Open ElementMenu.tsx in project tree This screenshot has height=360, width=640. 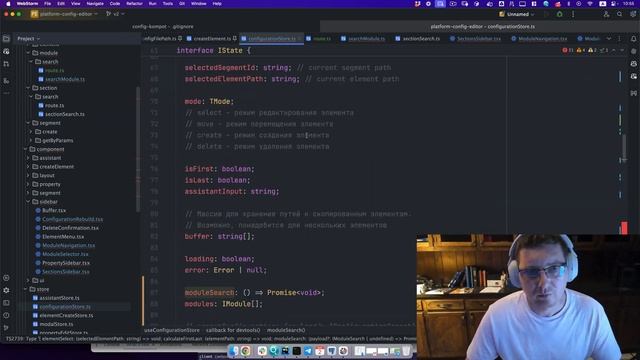click(x=63, y=237)
